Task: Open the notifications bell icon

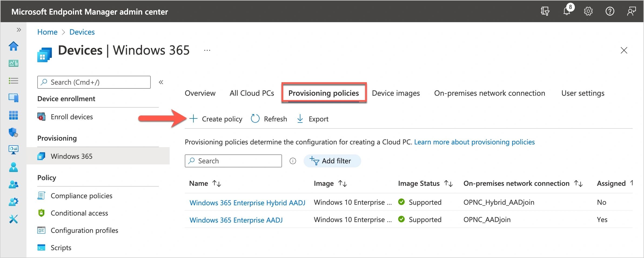Action: click(x=567, y=12)
